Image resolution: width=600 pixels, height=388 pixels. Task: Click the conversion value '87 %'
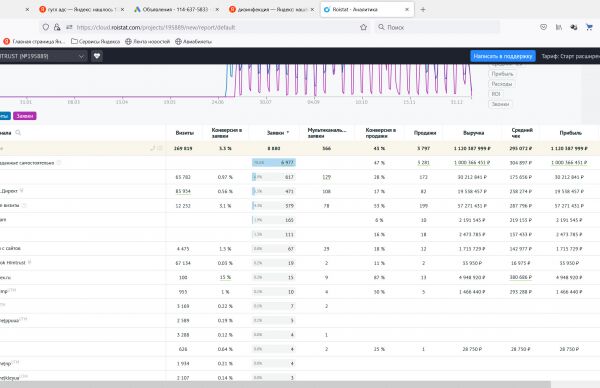(379, 277)
